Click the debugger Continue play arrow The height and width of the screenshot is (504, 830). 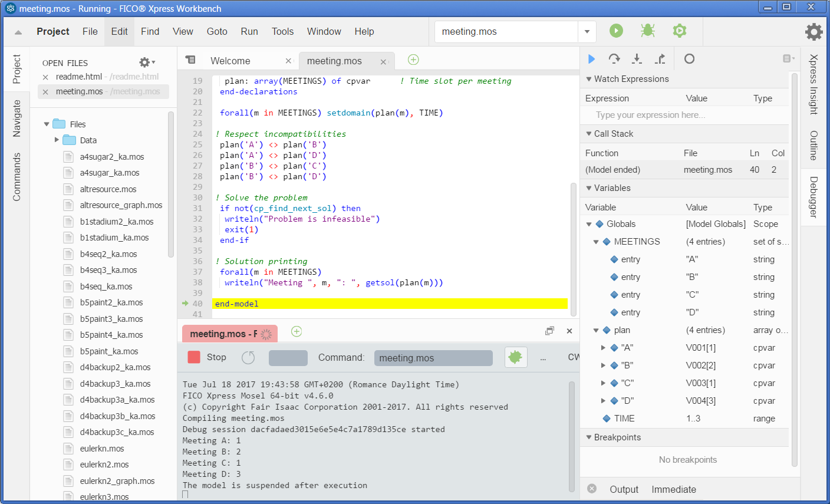(x=592, y=59)
